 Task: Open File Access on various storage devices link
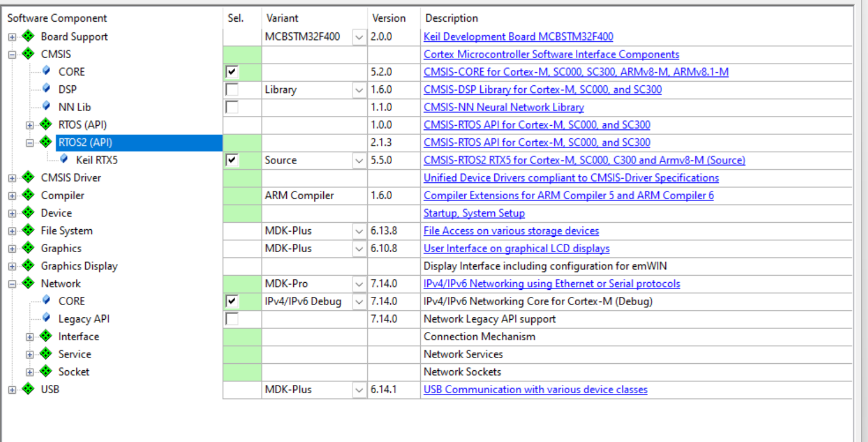point(511,230)
